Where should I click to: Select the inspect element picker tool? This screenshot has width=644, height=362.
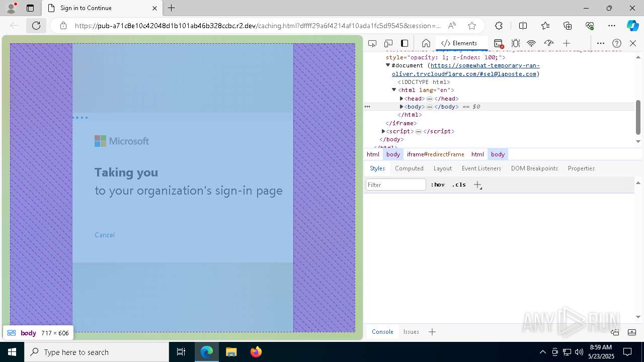tap(372, 43)
